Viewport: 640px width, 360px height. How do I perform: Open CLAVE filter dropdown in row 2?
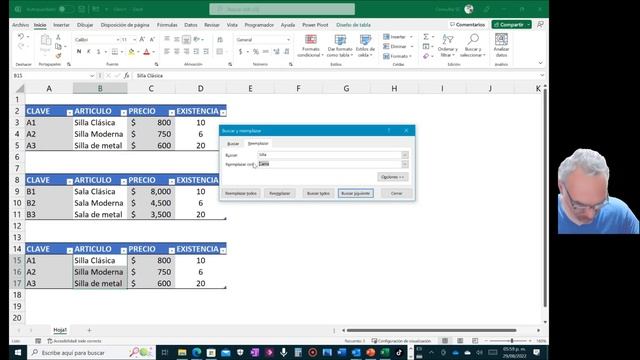point(69,112)
